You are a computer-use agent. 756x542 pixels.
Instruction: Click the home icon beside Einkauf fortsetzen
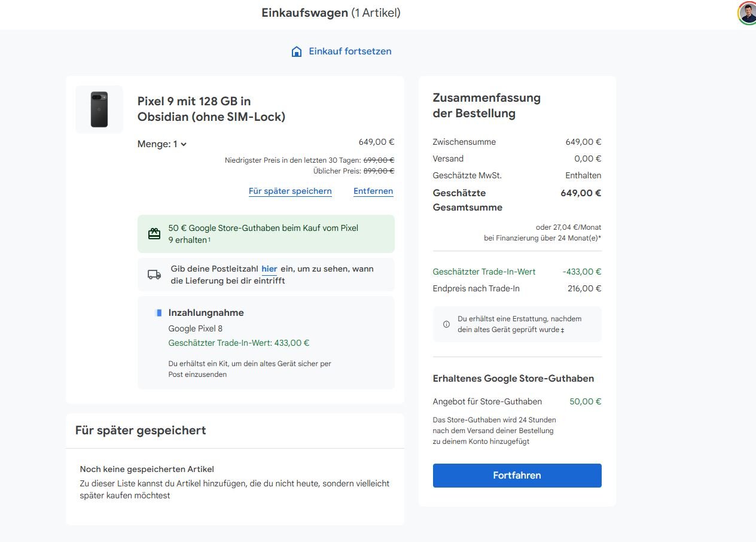[296, 51]
